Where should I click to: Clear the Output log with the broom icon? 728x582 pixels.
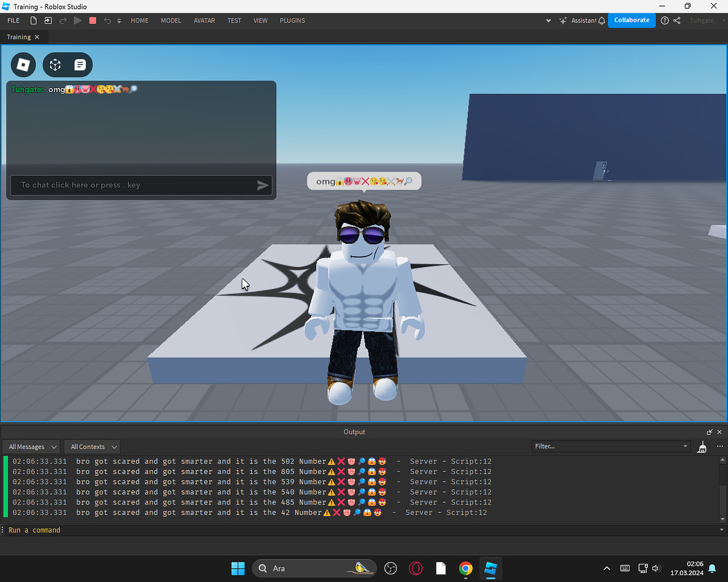click(x=702, y=446)
